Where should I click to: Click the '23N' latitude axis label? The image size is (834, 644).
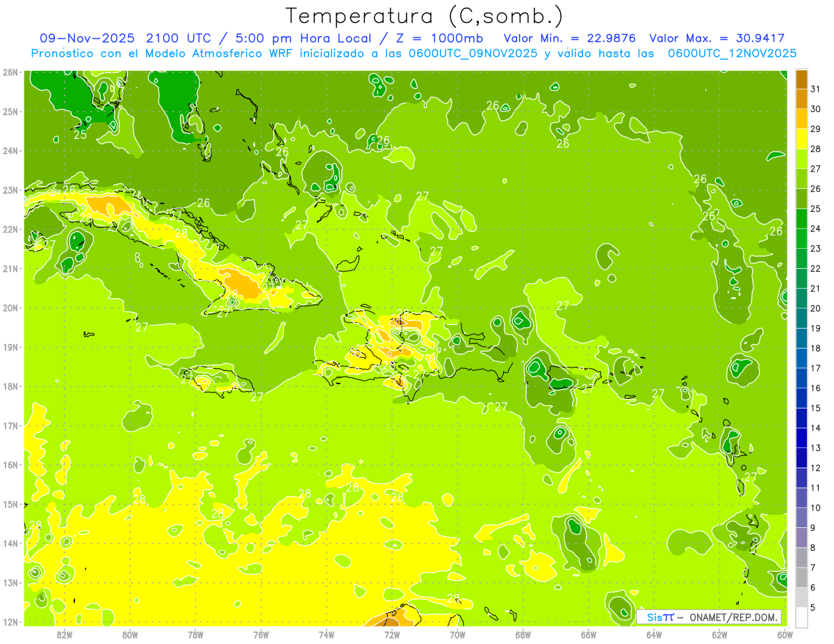click(10, 190)
